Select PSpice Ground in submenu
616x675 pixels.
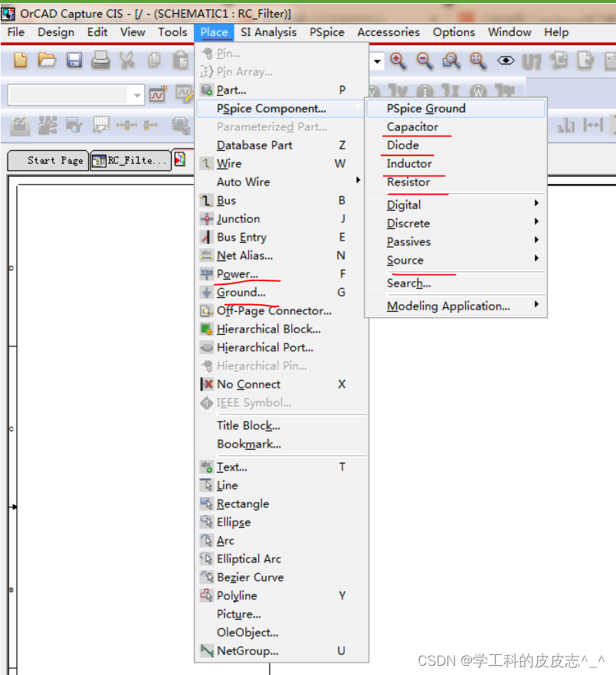[x=456, y=109]
